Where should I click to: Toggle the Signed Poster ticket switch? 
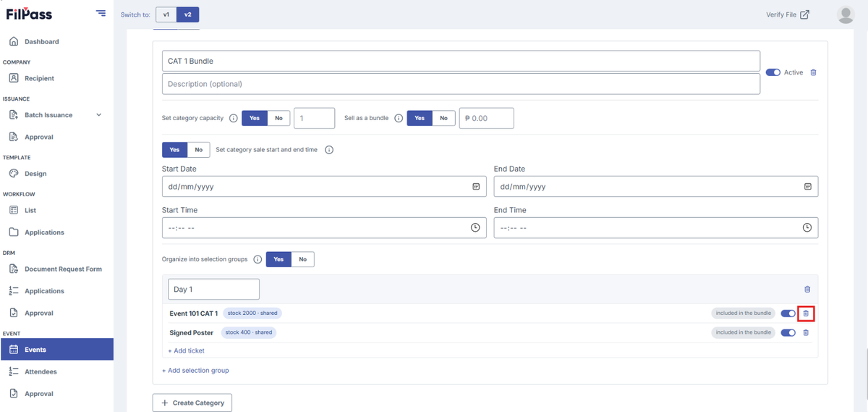tap(788, 333)
